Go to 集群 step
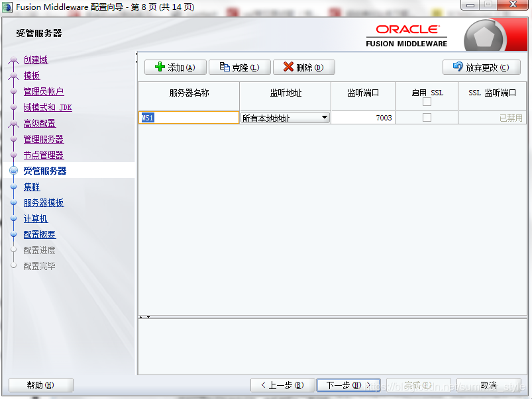Image resolution: width=532 pixels, height=399 pixels. click(32, 187)
